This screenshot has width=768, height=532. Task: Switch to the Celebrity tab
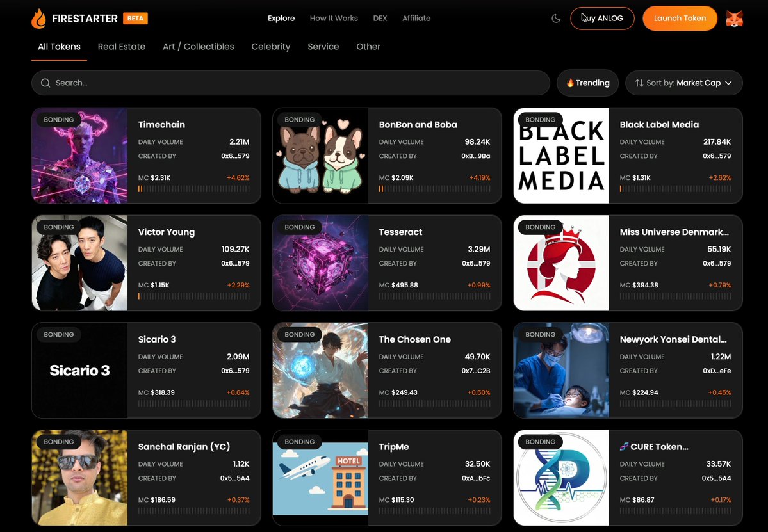pos(271,47)
